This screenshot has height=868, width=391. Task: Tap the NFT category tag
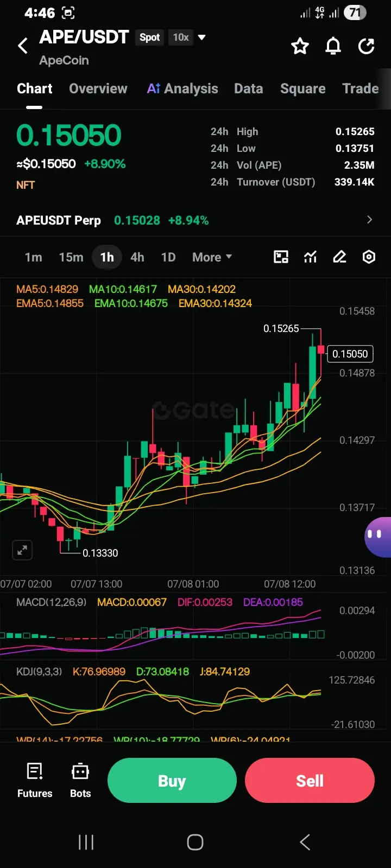tap(26, 185)
